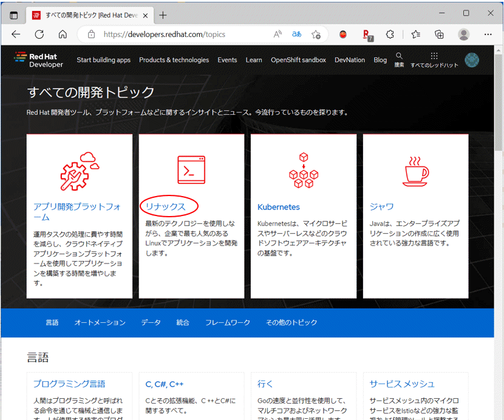The image size is (504, 420).
Task: Click the browser Back arrow
Action: pyautogui.click(x=15, y=34)
